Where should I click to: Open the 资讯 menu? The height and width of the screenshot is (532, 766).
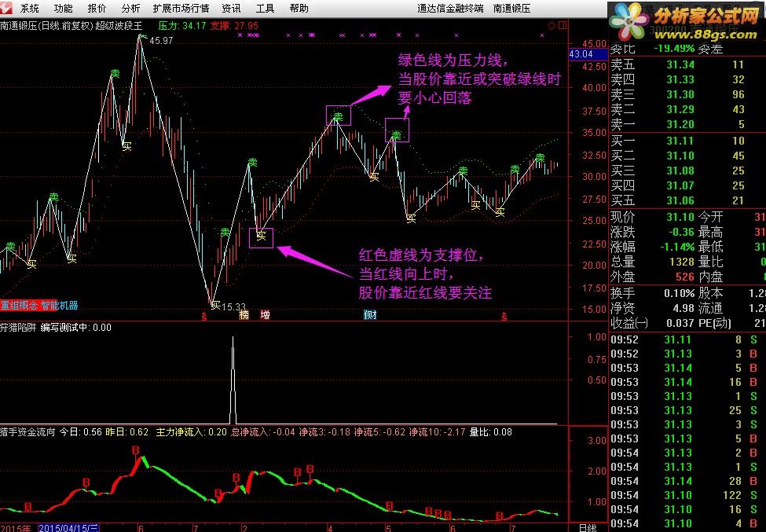(231, 9)
